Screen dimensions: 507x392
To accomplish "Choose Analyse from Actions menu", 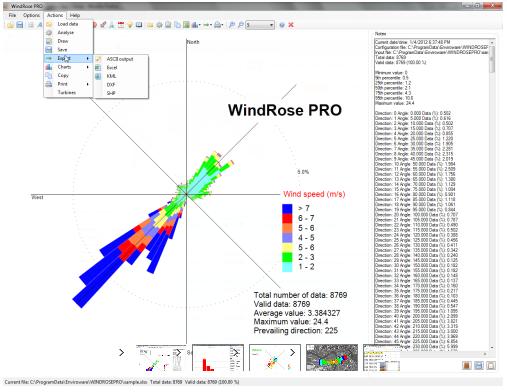I will [x=68, y=33].
